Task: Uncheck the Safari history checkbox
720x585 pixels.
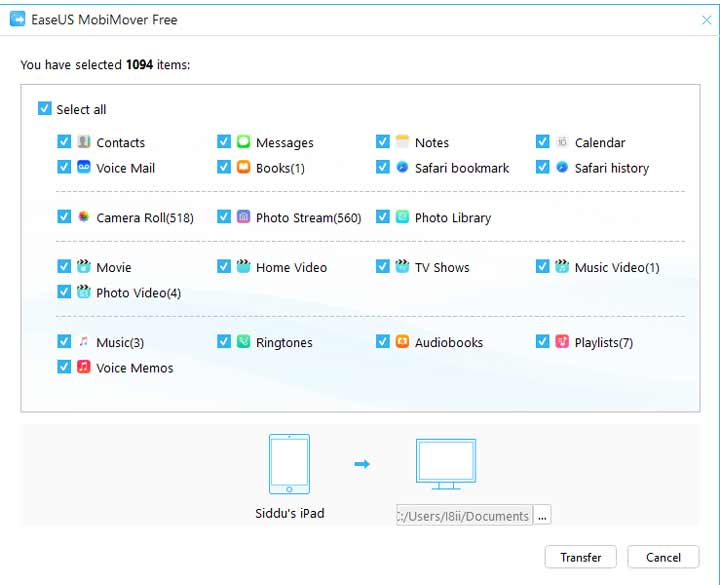Action: pos(542,167)
